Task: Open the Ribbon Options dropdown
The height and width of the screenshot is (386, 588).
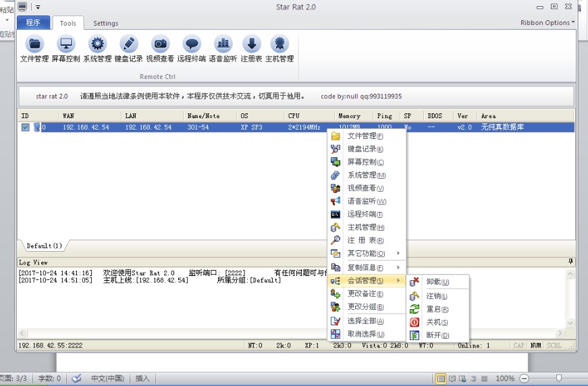Action: pos(547,23)
